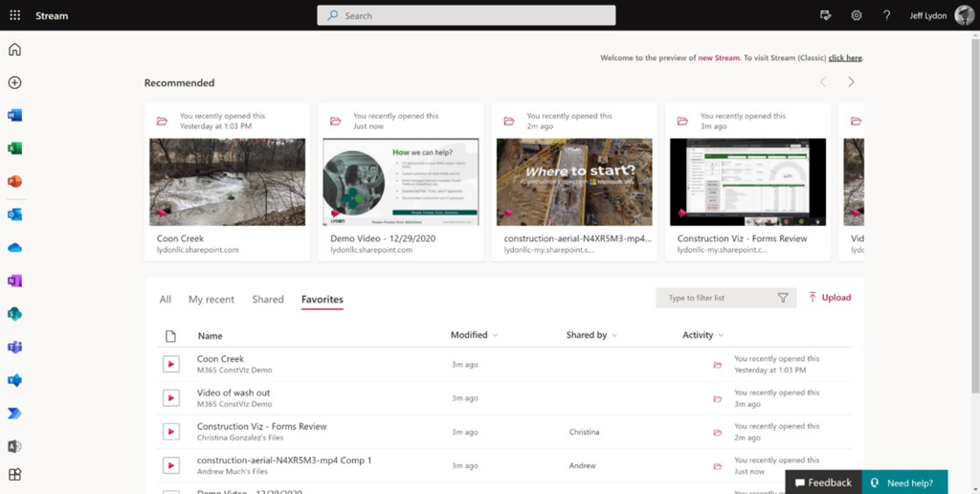
Task: Expand the Modified column sort dropdown
Action: coord(495,335)
